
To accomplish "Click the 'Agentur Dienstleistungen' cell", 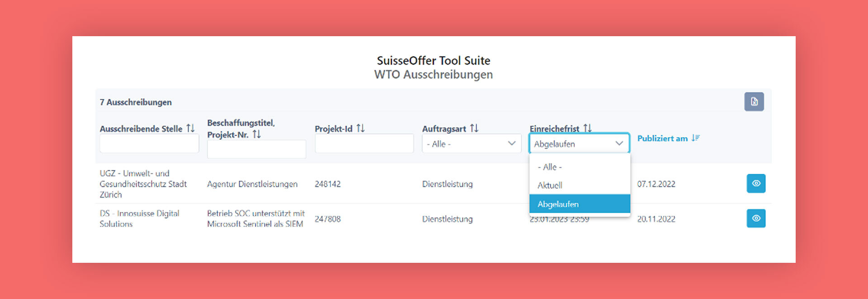I will pyautogui.click(x=252, y=184).
